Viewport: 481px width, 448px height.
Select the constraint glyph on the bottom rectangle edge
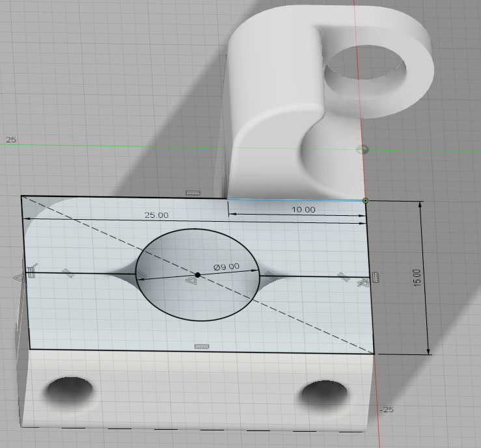coord(202,347)
